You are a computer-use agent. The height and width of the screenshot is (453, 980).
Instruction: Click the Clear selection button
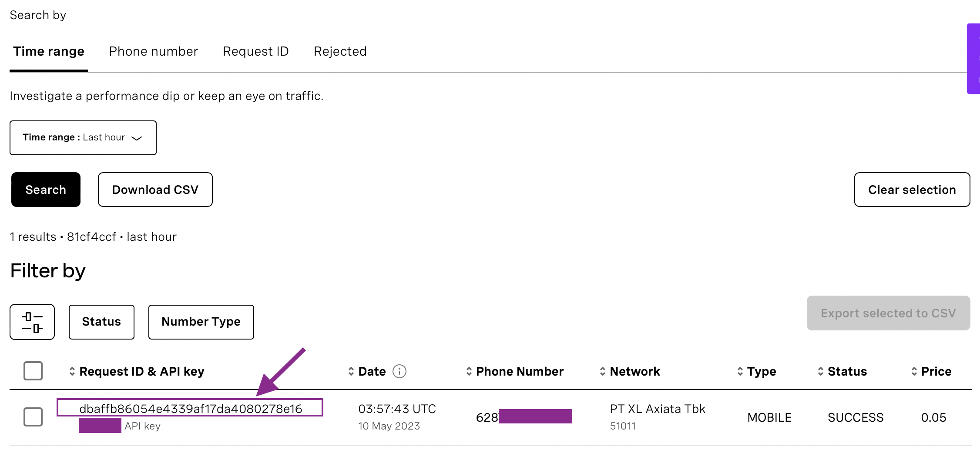click(x=912, y=190)
